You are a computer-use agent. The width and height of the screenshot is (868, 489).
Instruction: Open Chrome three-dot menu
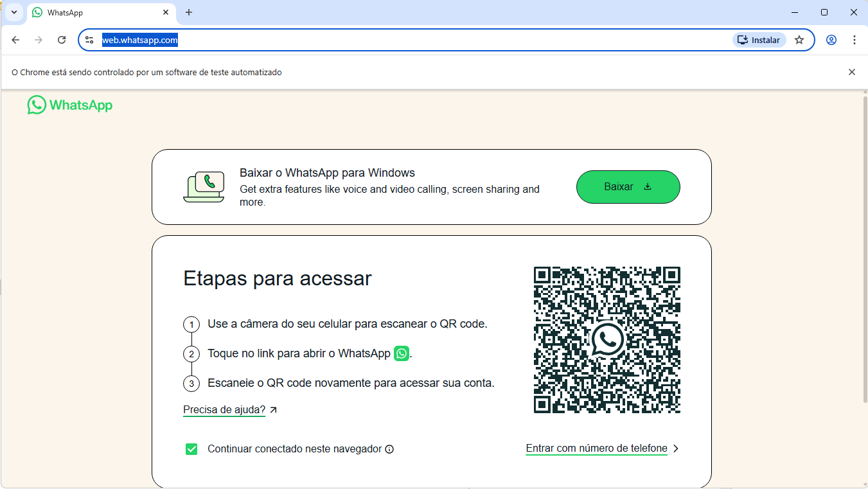point(855,40)
